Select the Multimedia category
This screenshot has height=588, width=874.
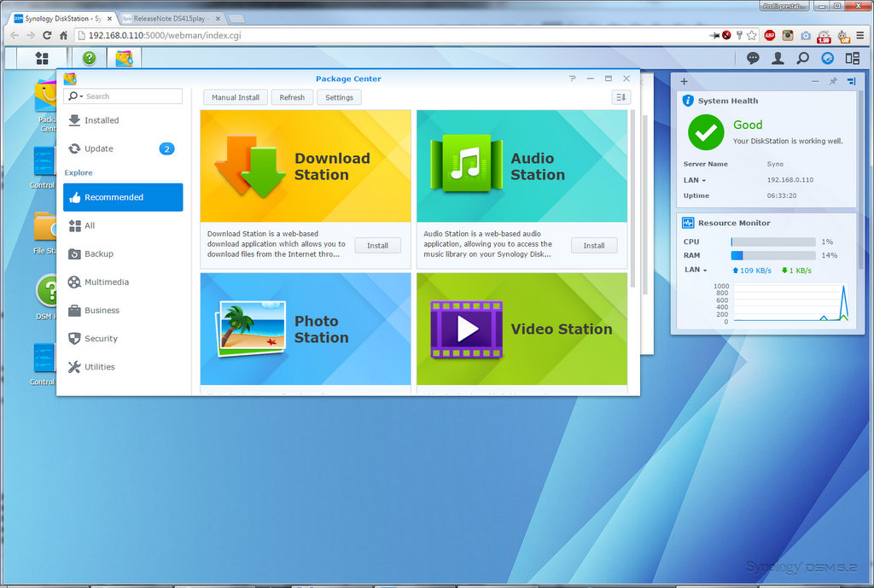tap(123, 282)
